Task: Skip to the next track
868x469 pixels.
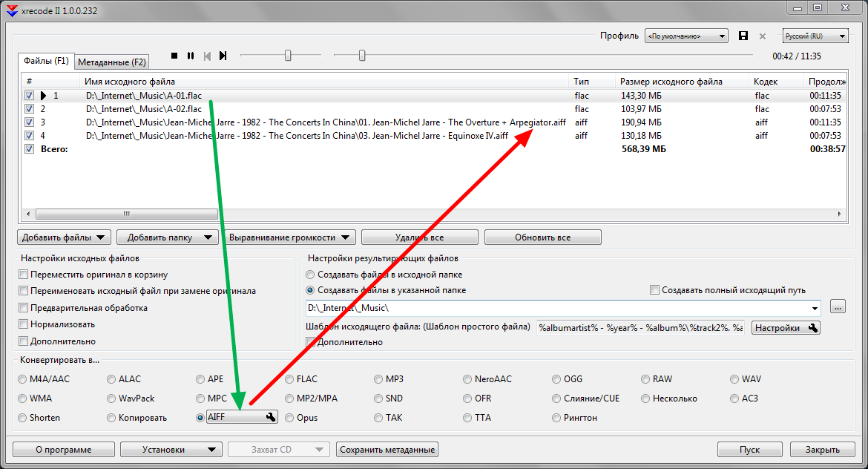Action: pos(223,56)
